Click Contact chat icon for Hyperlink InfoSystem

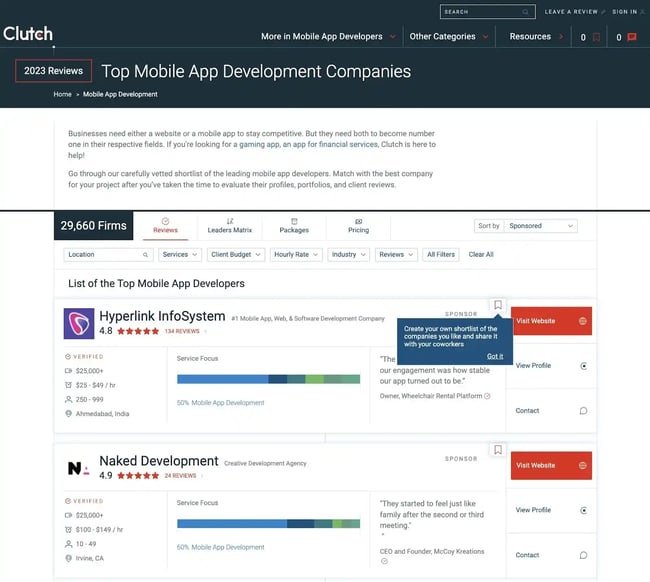[583, 411]
